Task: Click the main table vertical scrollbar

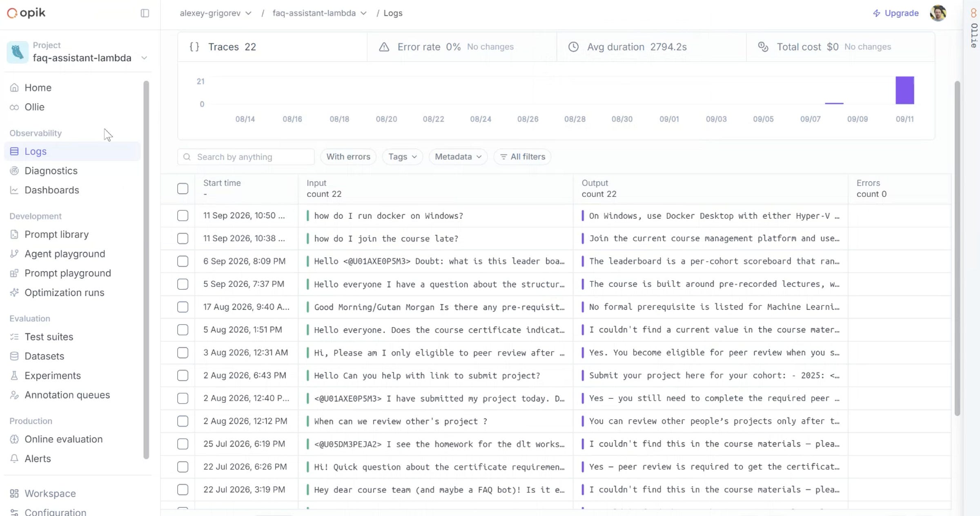Action: 957,248
